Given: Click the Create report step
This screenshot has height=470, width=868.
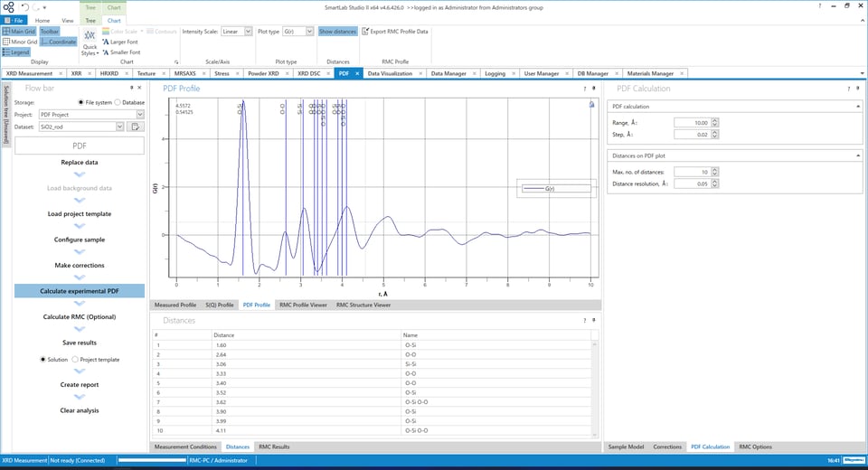Looking at the screenshot, I should 80,384.
